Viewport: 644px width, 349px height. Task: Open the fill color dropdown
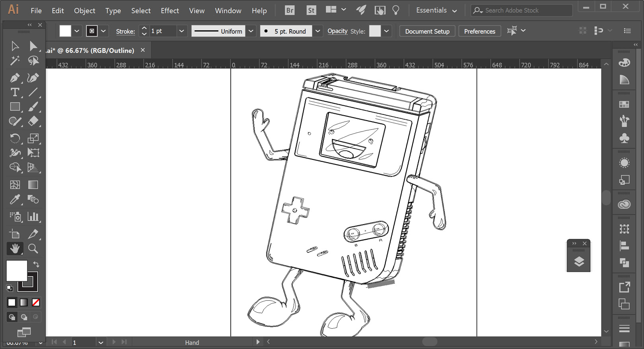[77, 31]
